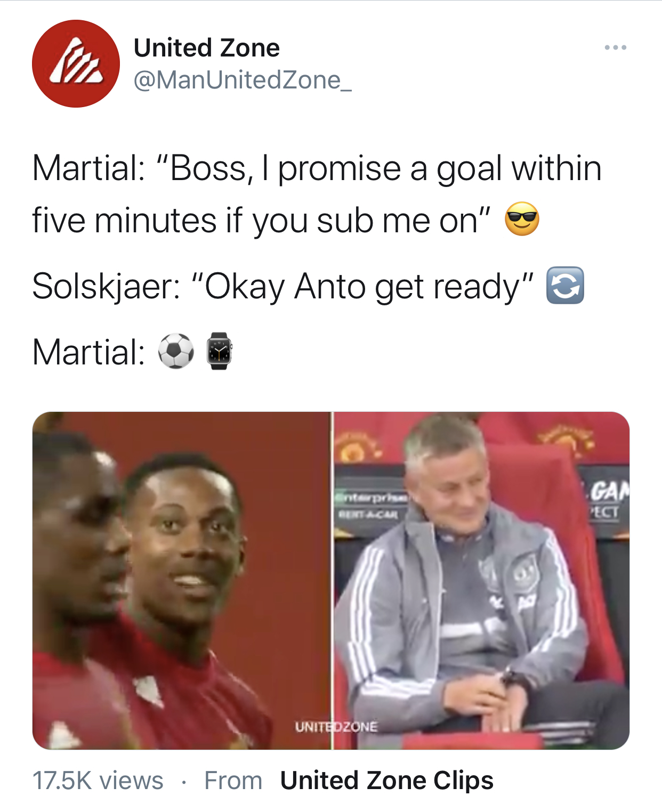Click the last "Martial:" label before emojis

88,352
